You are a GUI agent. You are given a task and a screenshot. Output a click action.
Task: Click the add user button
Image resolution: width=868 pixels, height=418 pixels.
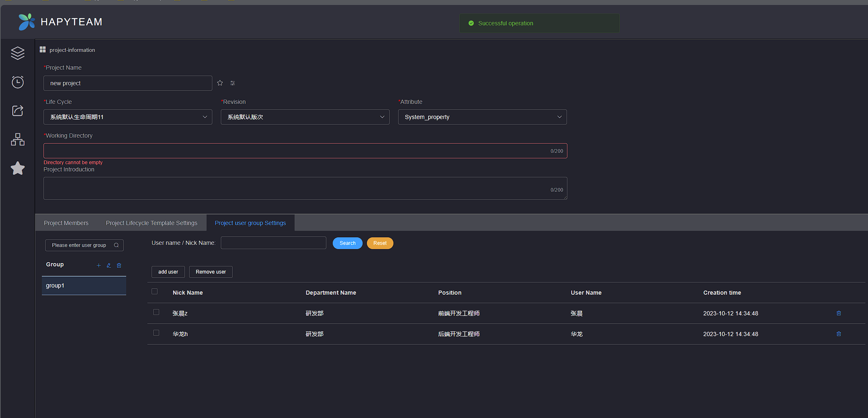168,272
